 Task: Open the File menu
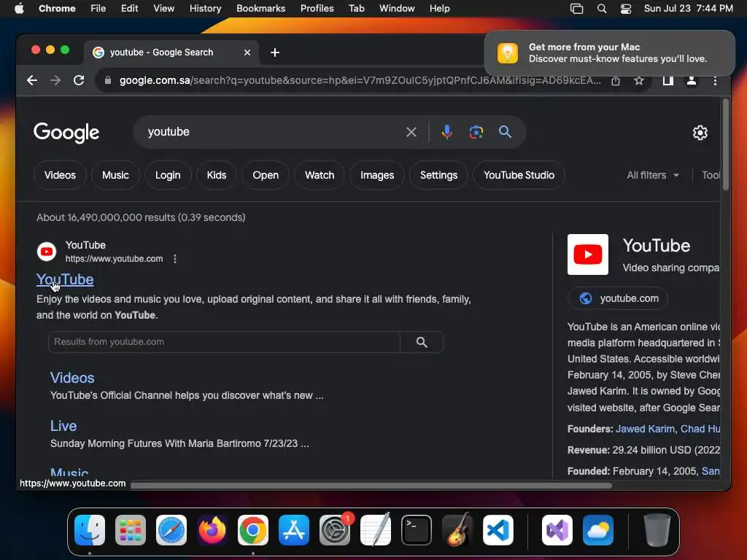[x=98, y=9]
